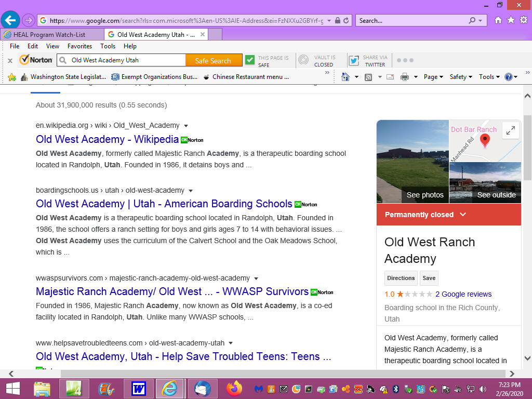Open the blue Help question mark icon
This screenshot has height=399, width=532.
[x=508, y=77]
